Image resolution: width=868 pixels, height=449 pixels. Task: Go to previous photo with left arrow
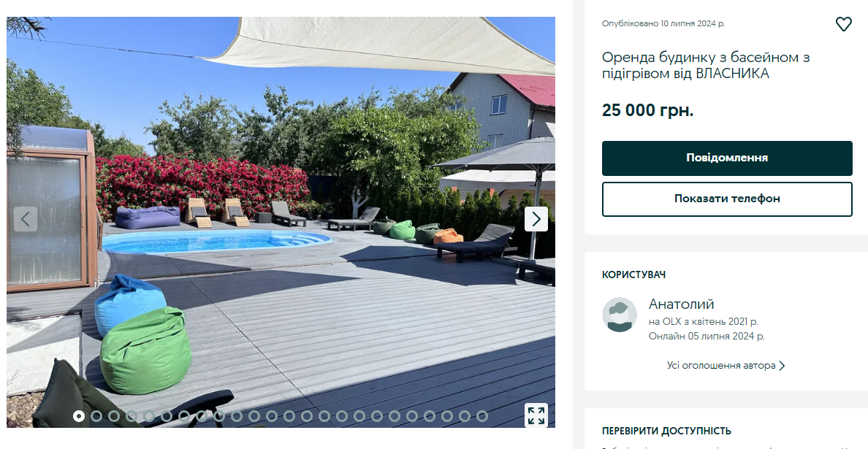26,219
